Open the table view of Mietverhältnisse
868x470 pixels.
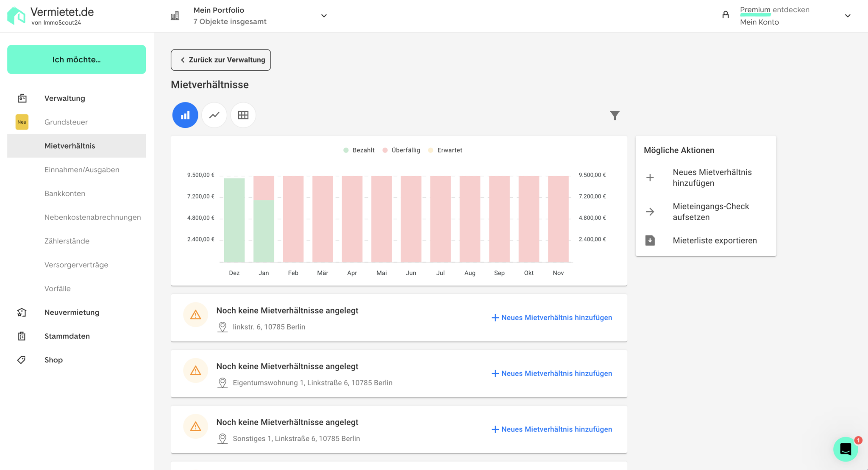[x=243, y=115]
